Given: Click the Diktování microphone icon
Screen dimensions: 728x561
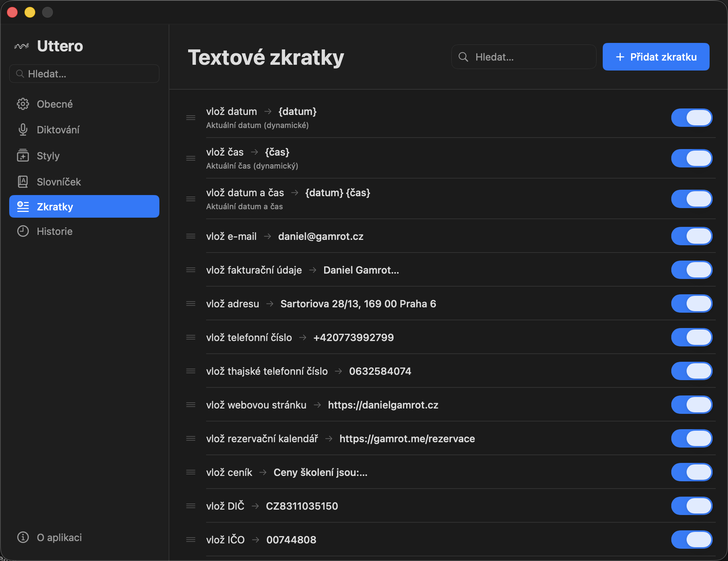Looking at the screenshot, I should 23,130.
